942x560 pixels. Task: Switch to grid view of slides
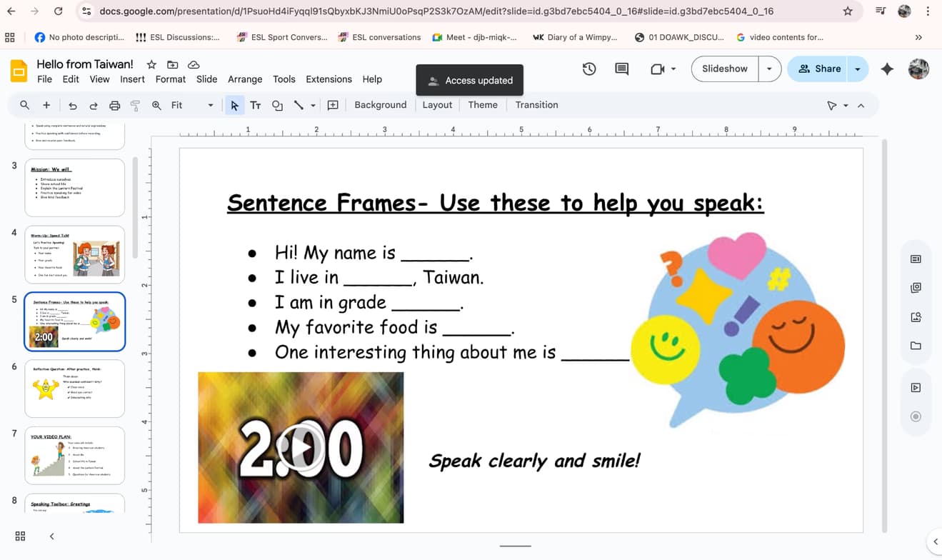click(x=19, y=536)
